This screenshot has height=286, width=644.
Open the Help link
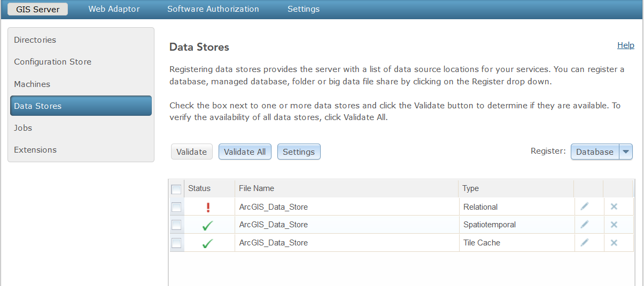click(x=626, y=45)
